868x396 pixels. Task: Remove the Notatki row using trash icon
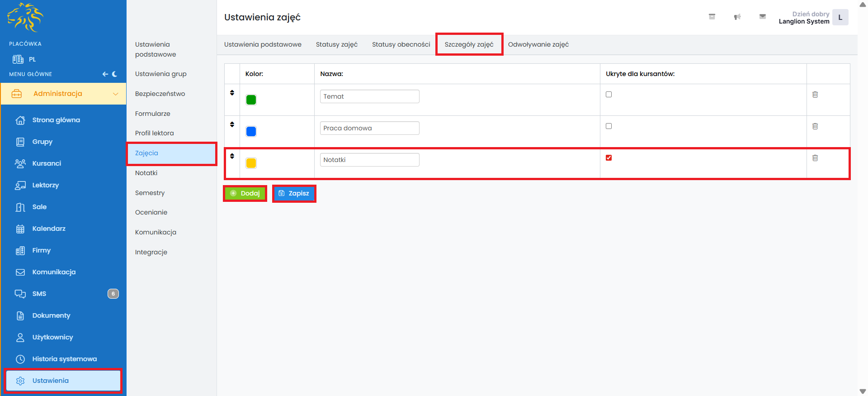tap(815, 158)
